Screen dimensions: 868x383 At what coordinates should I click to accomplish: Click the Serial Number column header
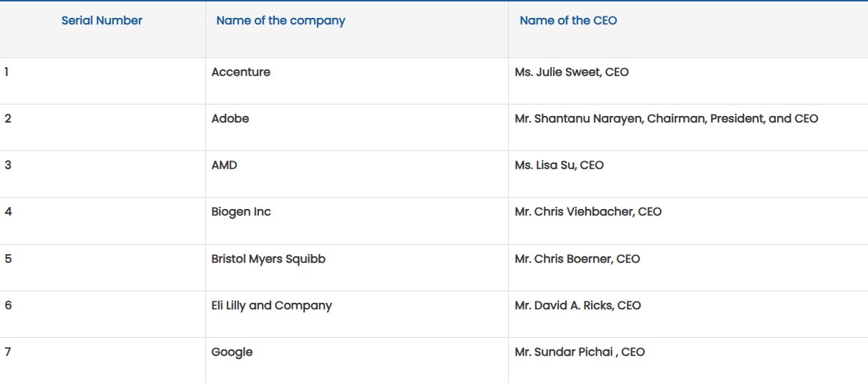tap(102, 21)
